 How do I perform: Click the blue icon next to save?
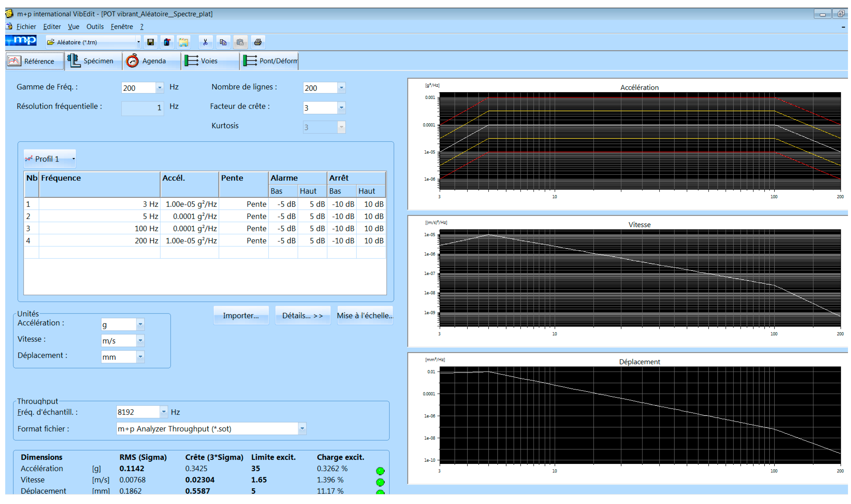click(167, 42)
